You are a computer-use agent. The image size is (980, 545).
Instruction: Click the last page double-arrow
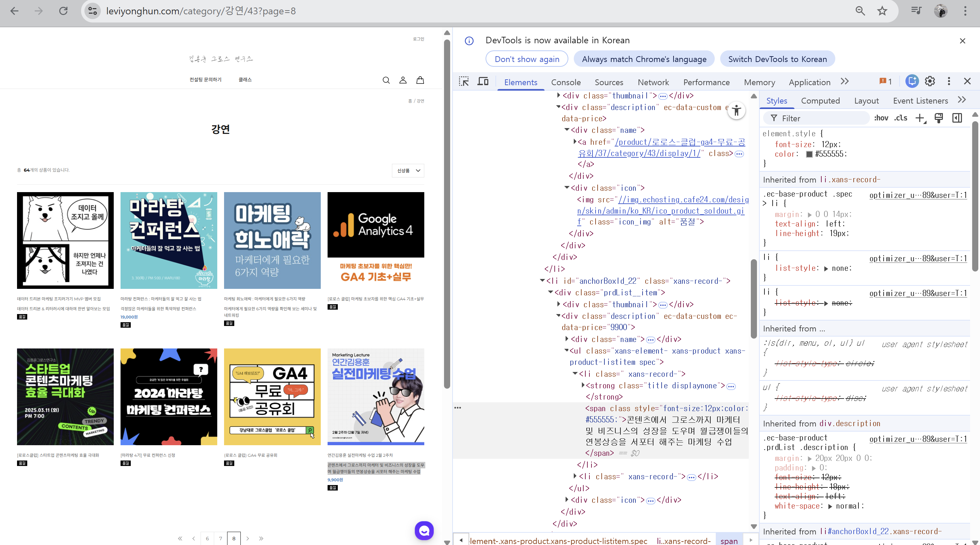[261, 539]
